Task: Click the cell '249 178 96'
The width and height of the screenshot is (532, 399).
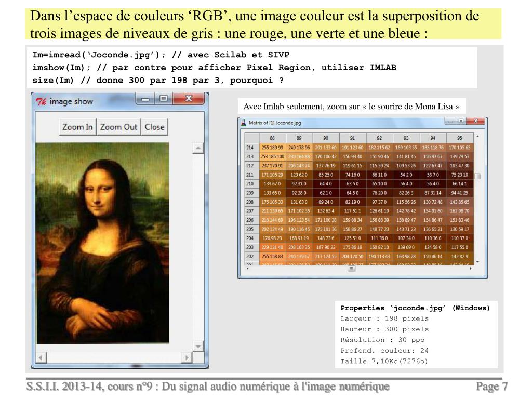Action: click(299, 148)
